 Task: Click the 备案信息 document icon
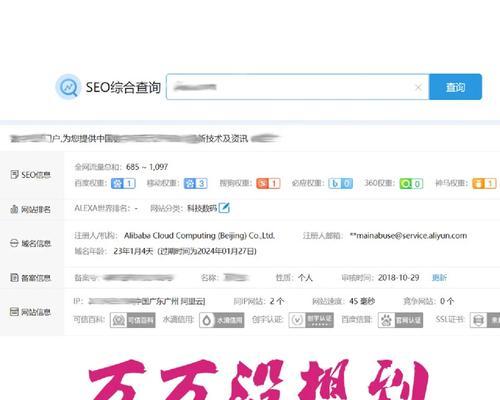click(x=14, y=277)
